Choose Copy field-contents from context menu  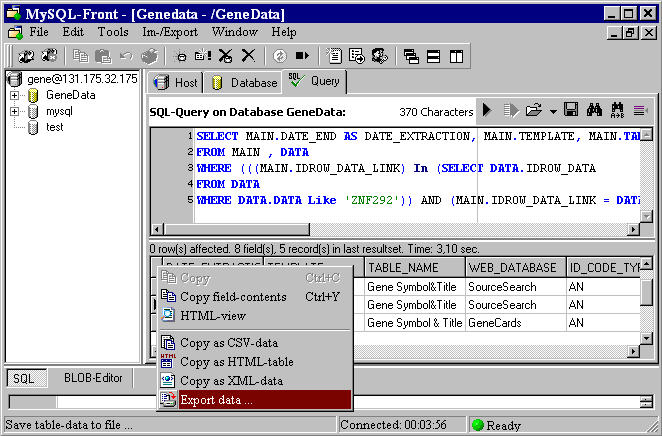pyautogui.click(x=255, y=297)
